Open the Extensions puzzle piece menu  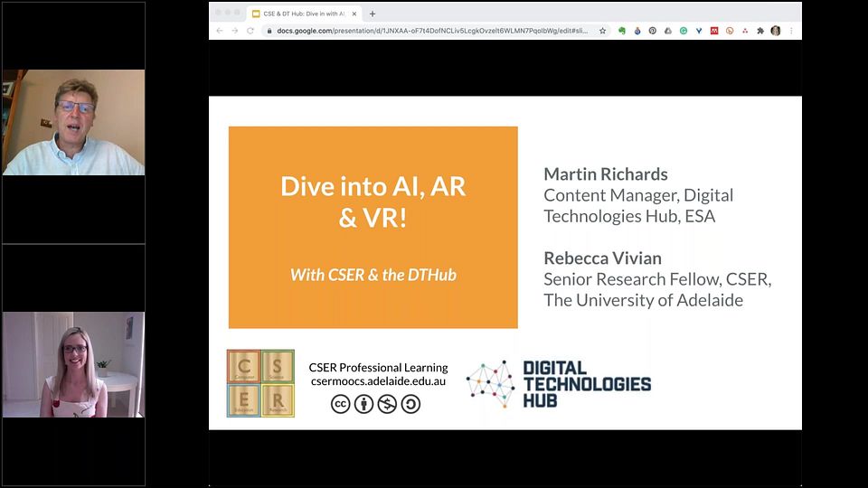(760, 31)
